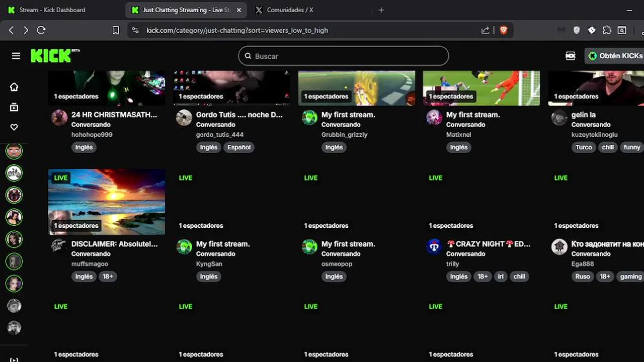Open the window-search icon in the browser toolbar

(x=622, y=30)
